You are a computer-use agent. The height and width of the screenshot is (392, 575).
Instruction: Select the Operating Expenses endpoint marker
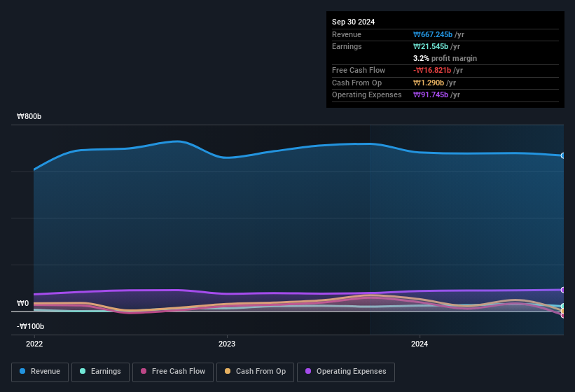(563, 290)
